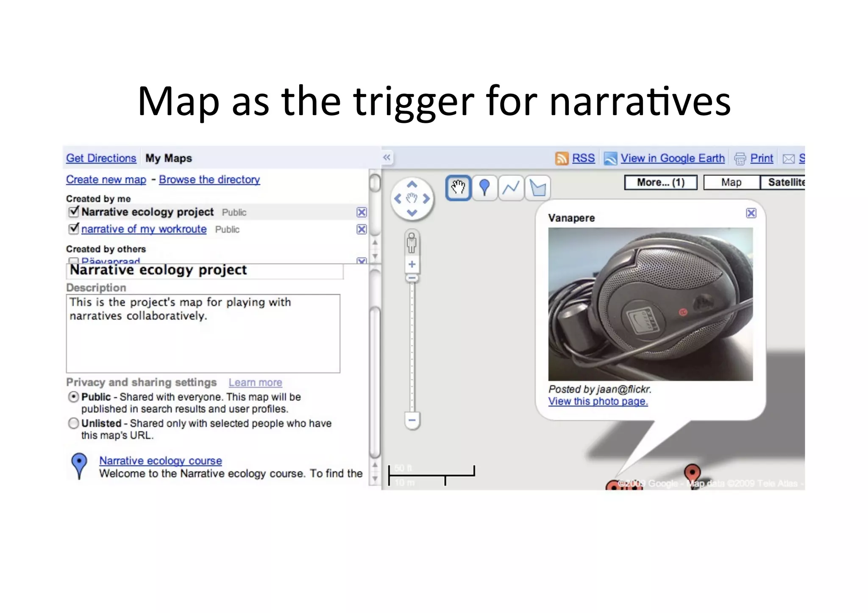Pan the map left with arrow

tap(398, 198)
